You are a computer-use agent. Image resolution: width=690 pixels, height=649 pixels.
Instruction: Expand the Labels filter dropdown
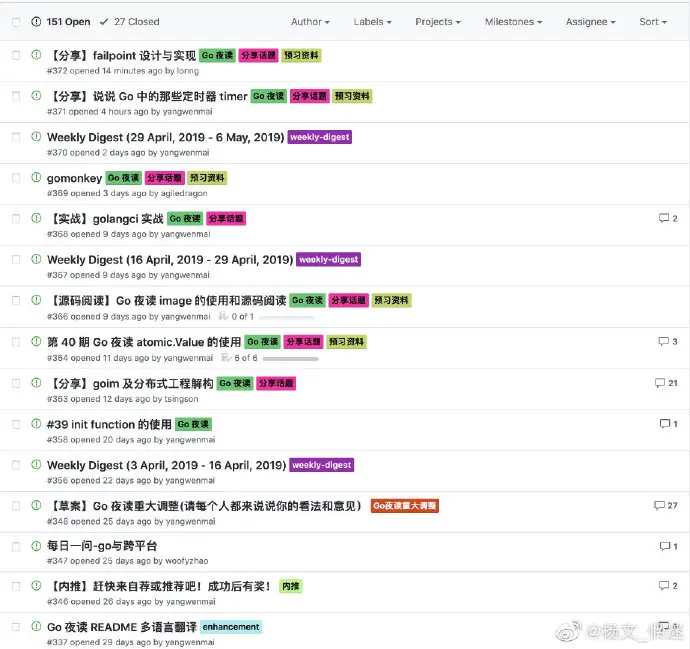coord(372,22)
